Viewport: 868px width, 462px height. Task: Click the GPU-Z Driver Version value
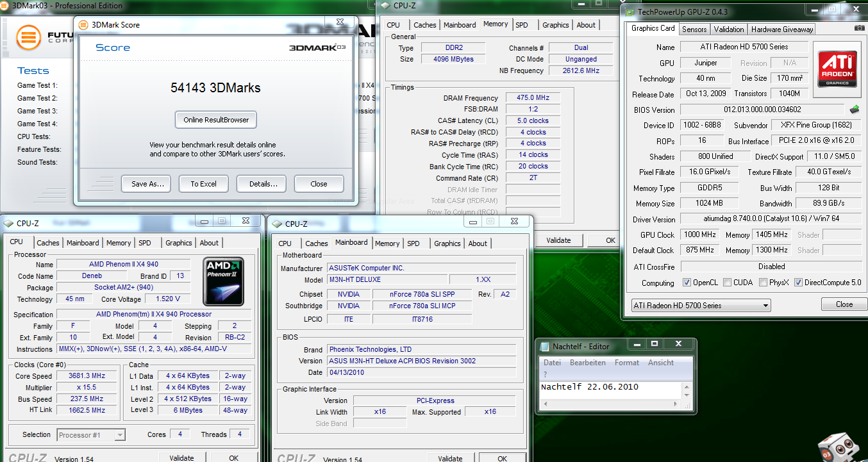click(x=771, y=219)
